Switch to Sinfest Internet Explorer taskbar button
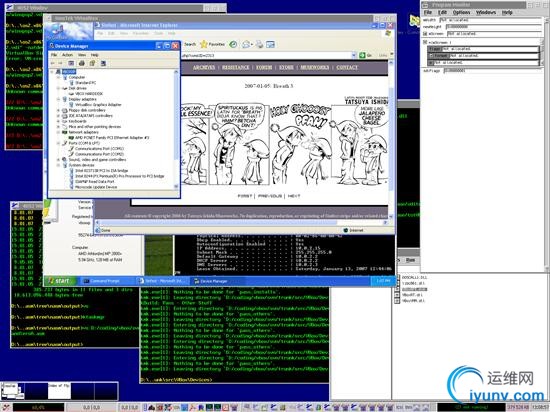This screenshot has width=550, height=412. [x=163, y=281]
